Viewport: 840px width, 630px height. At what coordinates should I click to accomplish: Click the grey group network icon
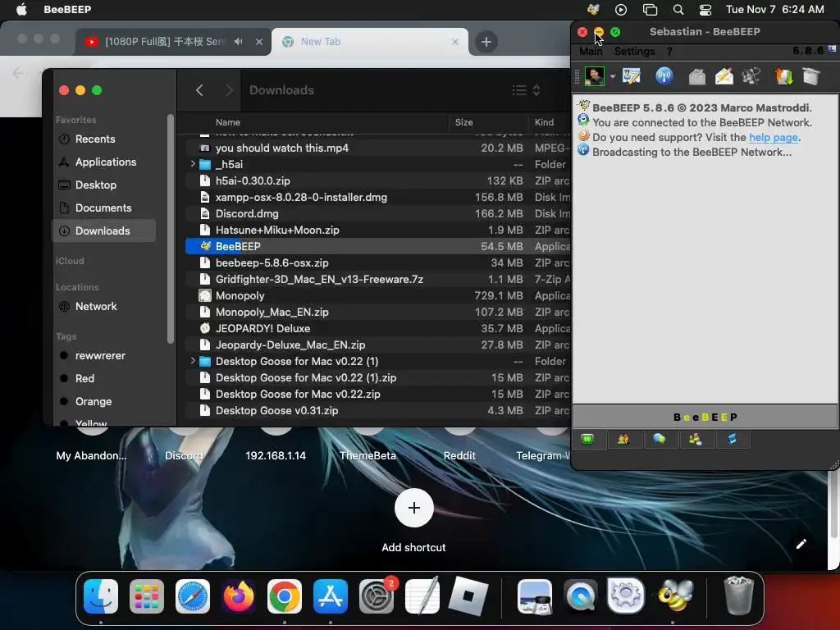[x=751, y=76]
